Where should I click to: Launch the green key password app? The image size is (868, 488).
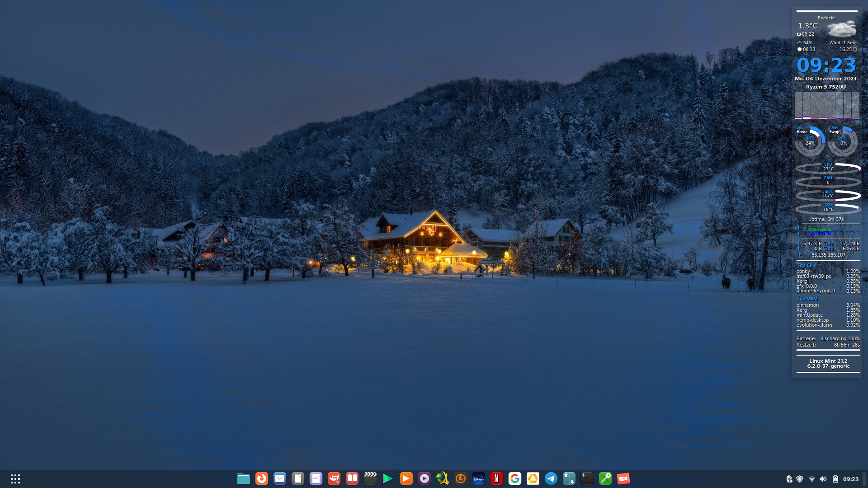tap(605, 479)
